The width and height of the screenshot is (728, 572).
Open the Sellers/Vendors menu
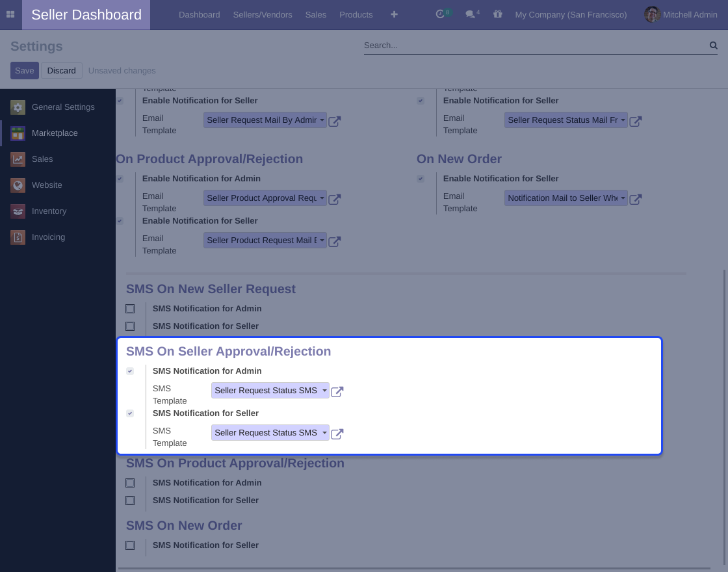pyautogui.click(x=263, y=14)
